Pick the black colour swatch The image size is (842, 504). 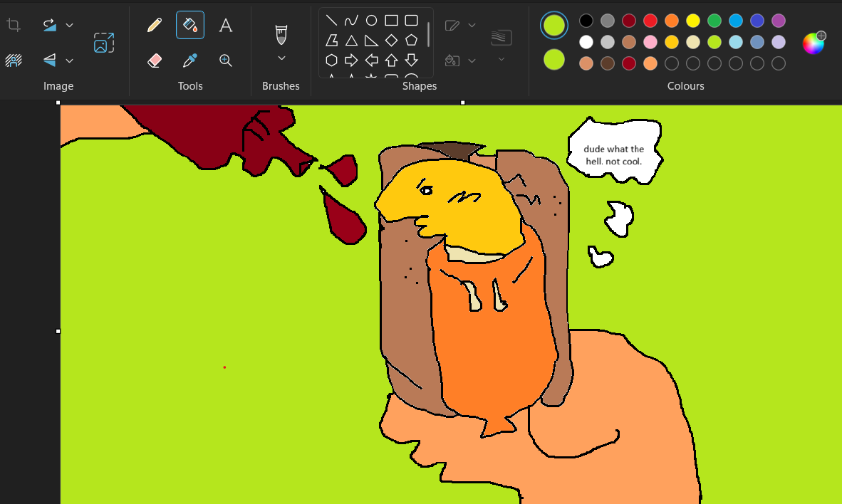click(586, 21)
